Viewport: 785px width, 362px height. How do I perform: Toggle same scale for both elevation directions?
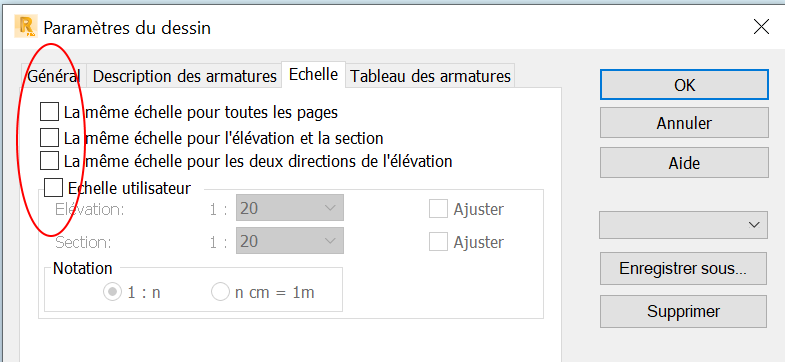[49, 161]
